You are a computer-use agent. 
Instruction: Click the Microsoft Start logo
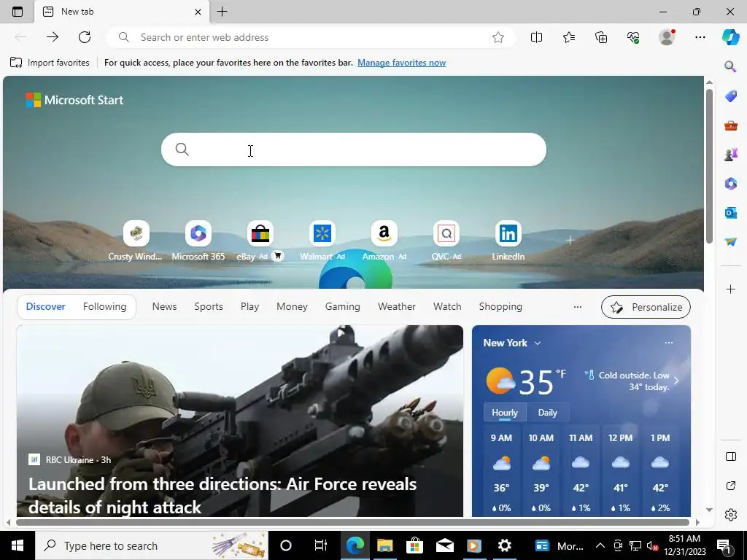click(x=75, y=100)
